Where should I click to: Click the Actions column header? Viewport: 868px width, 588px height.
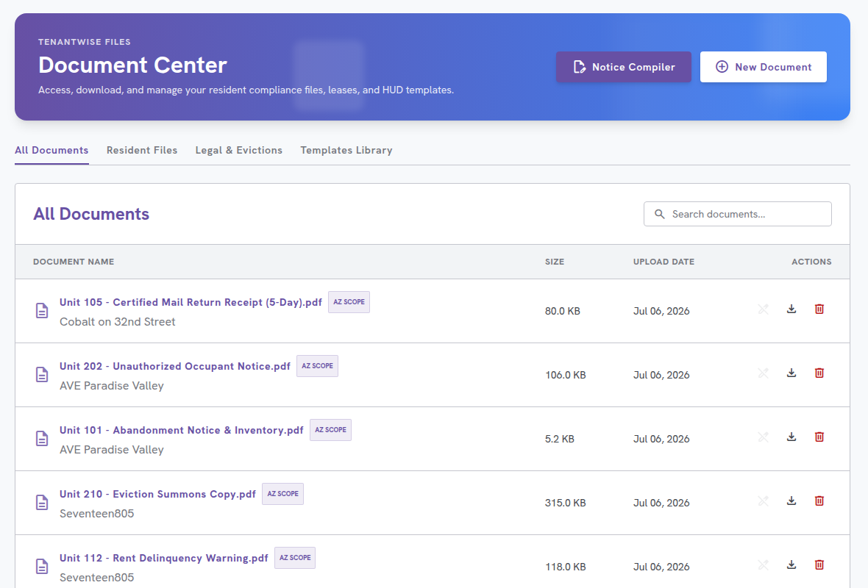[x=811, y=262]
